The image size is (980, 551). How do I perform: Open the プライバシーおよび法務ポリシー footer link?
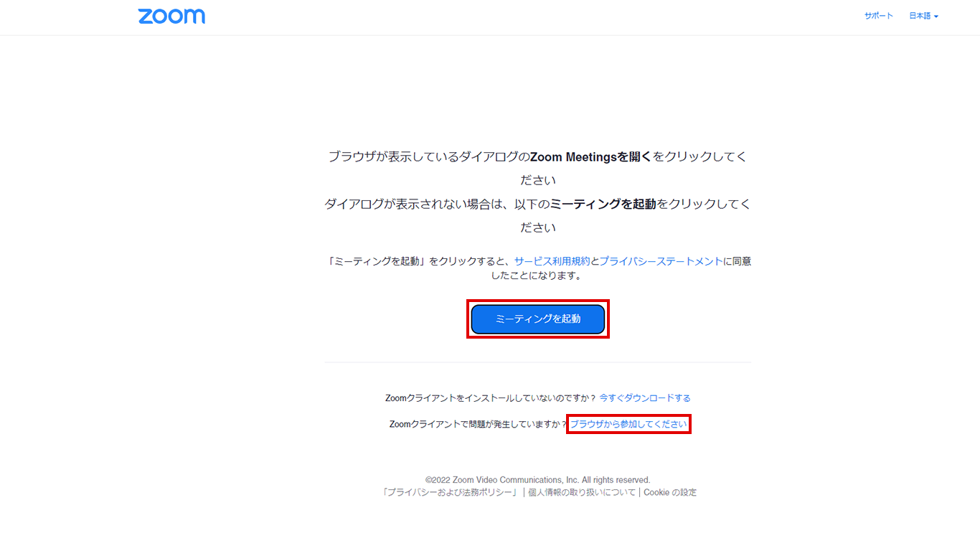tap(450, 492)
